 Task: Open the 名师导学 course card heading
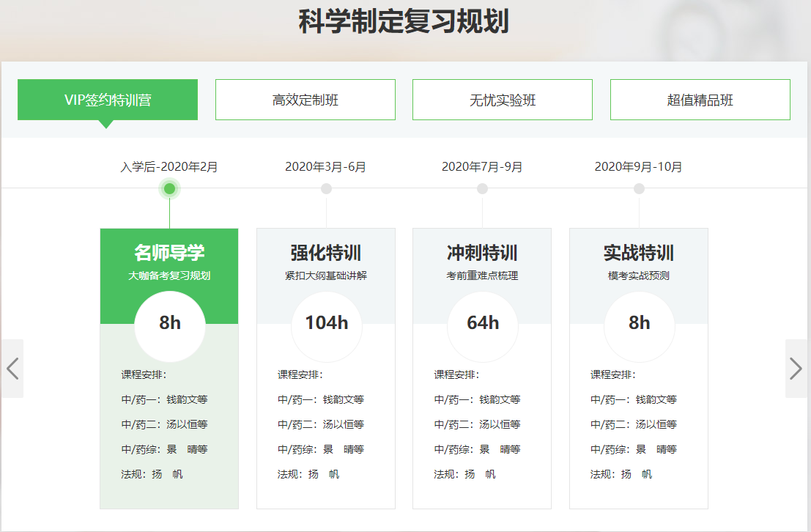(169, 254)
